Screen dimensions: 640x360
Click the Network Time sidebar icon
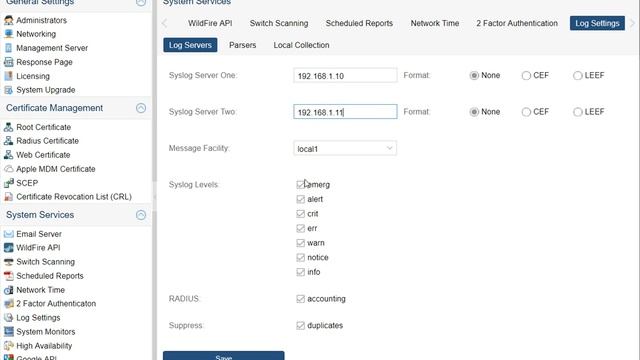pyautogui.click(x=9, y=290)
